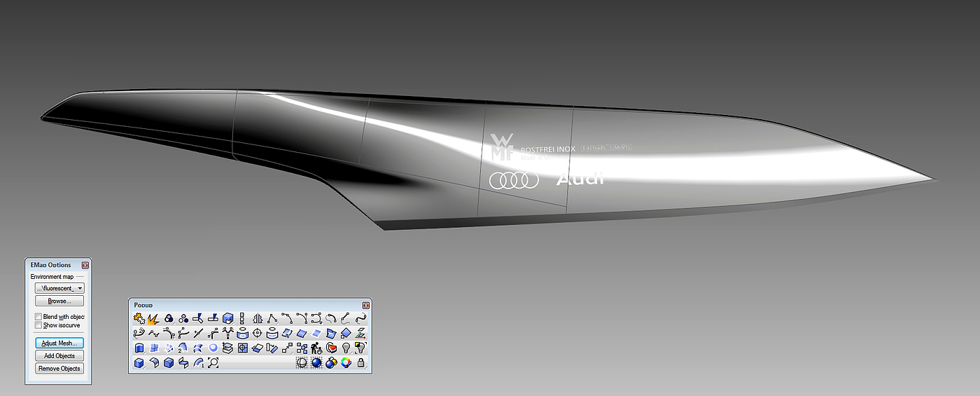Click the S-shaped interpolate curve icon
This screenshot has width=980, height=396.
360,318
